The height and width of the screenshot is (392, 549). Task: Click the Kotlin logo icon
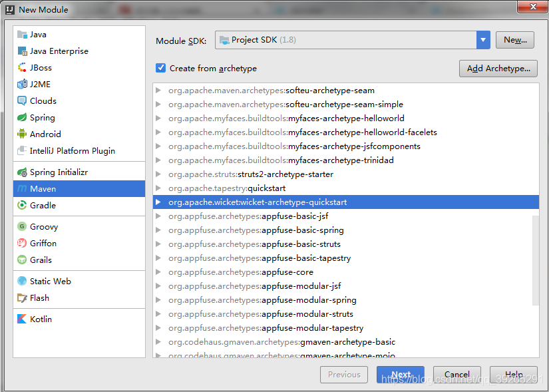point(22,319)
